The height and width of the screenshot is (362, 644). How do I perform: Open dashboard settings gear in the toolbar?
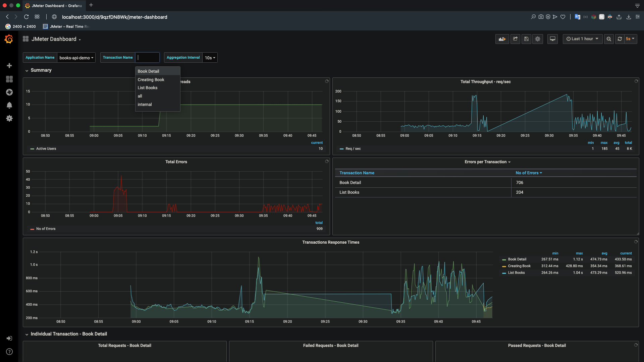point(538,39)
